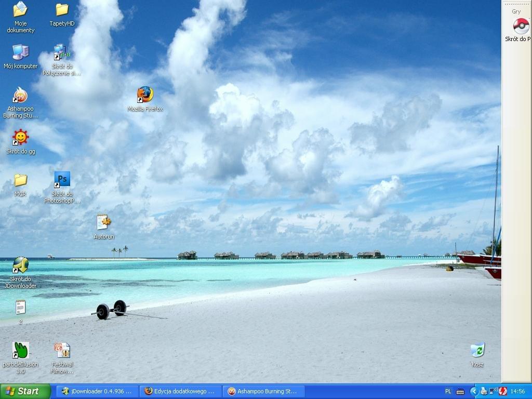This screenshot has height=399, width=532.
Task: Click the on-screen keyboard language bar icon
Action: pos(460,392)
